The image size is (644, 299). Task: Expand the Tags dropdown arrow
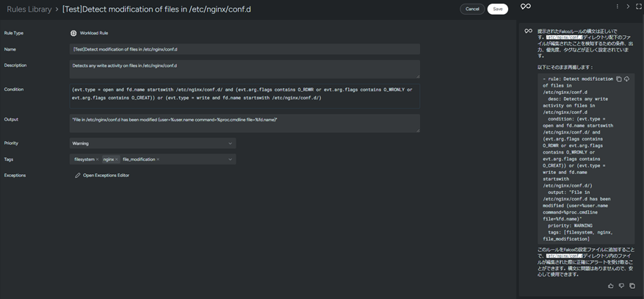coord(230,159)
